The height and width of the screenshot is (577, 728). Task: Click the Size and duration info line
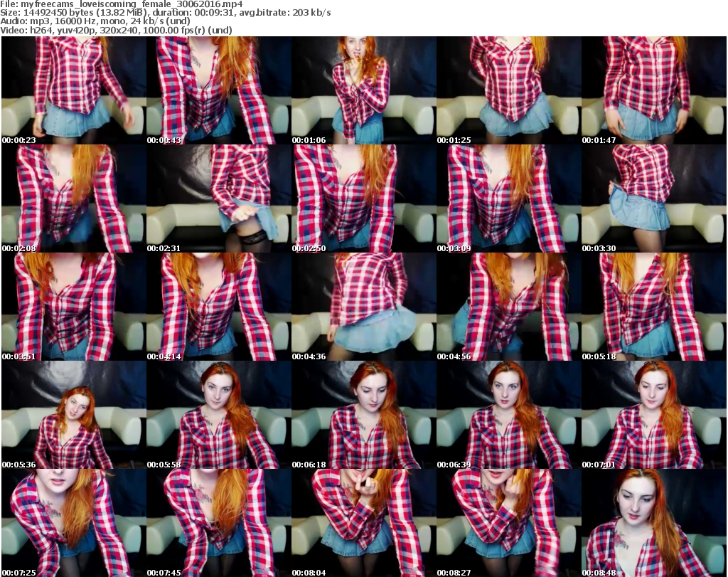(166, 13)
